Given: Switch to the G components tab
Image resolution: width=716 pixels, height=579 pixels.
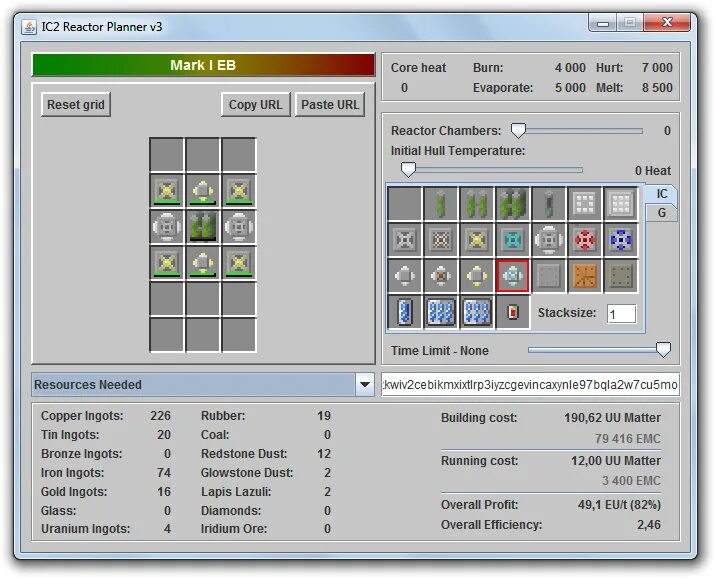Looking at the screenshot, I should coord(662,213).
